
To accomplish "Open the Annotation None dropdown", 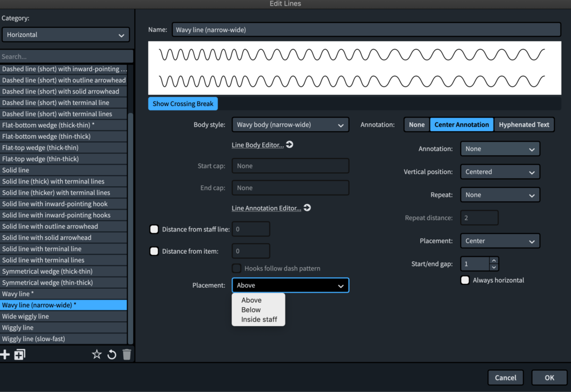I will click(500, 149).
